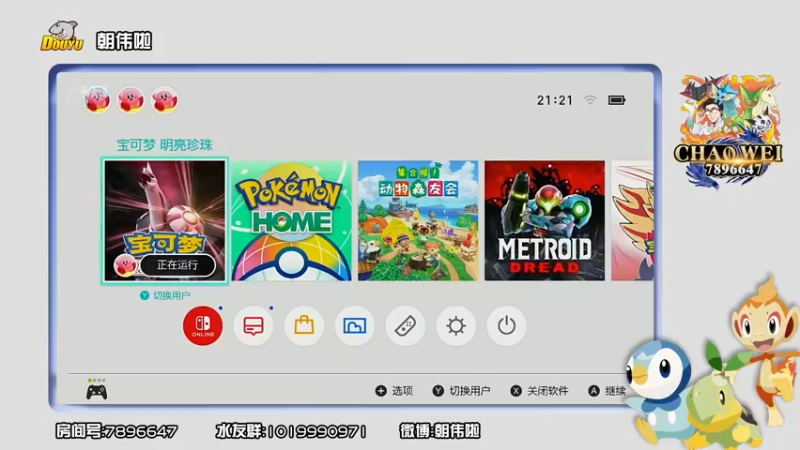Click the 21:21 clock text
This screenshot has width=800, height=450.
(555, 100)
